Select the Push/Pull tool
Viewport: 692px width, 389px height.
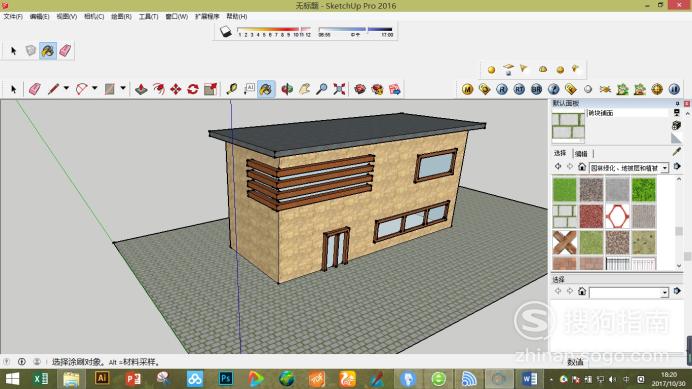coord(141,89)
